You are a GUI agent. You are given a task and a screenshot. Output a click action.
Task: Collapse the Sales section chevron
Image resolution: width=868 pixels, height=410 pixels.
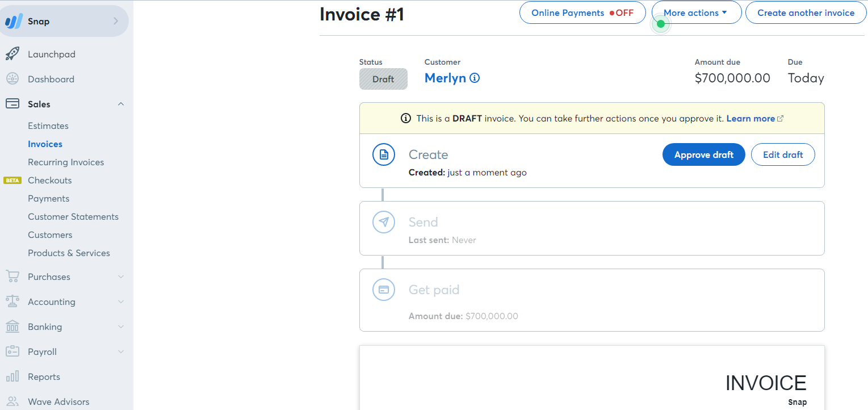click(x=120, y=104)
